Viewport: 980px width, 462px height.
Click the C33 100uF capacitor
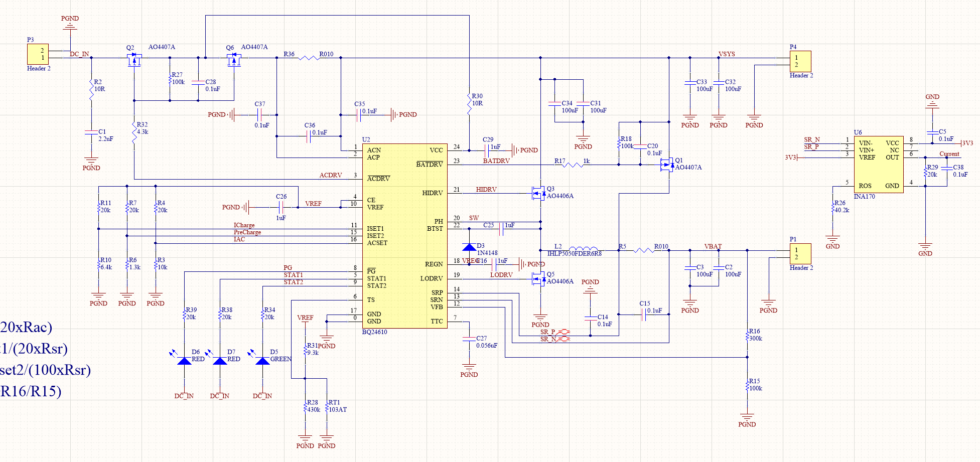[x=690, y=82]
